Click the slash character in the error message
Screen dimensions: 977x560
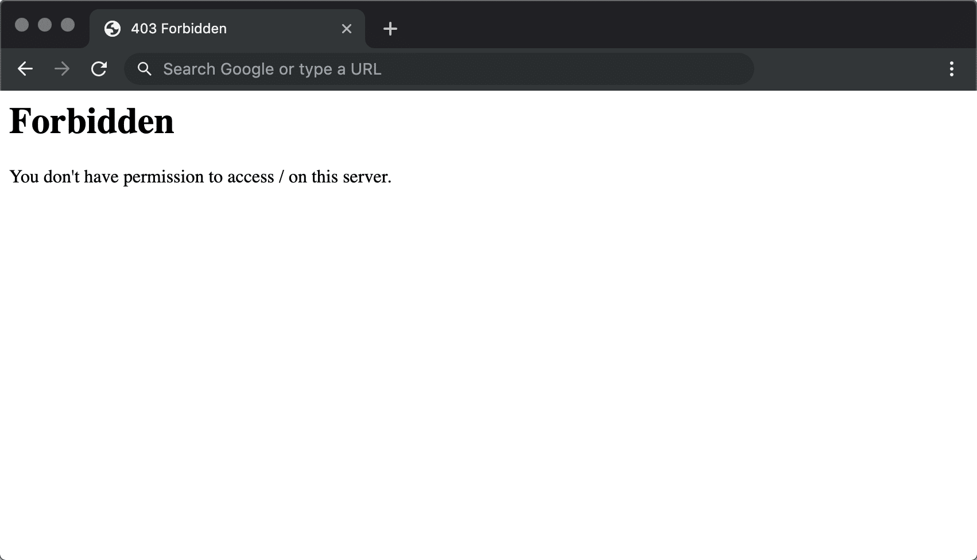281,177
